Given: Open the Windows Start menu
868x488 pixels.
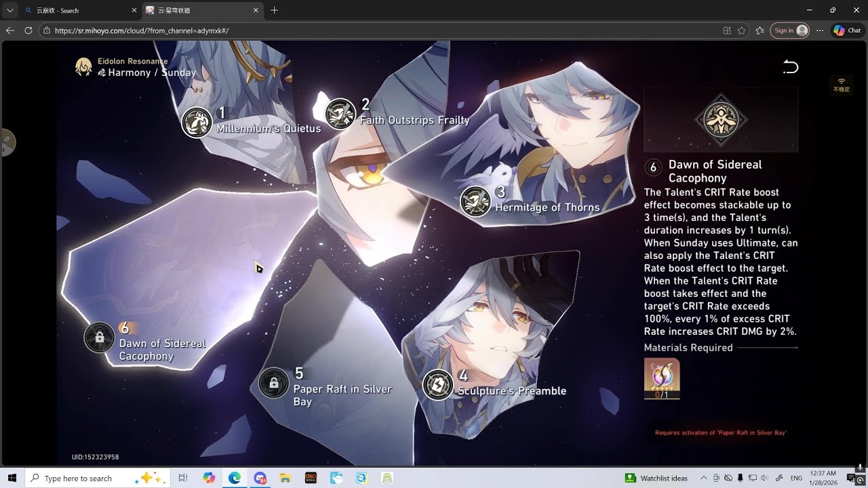Looking at the screenshot, I should coord(12,478).
